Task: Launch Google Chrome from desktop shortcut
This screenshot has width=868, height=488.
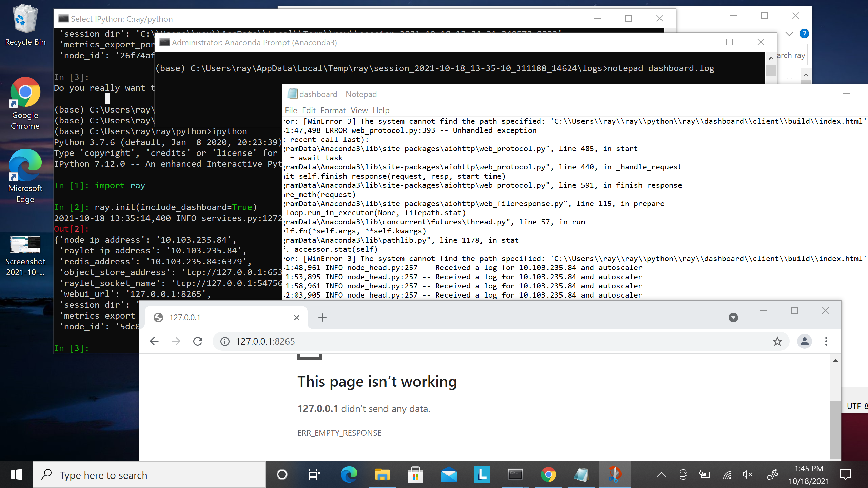Action: [25, 103]
